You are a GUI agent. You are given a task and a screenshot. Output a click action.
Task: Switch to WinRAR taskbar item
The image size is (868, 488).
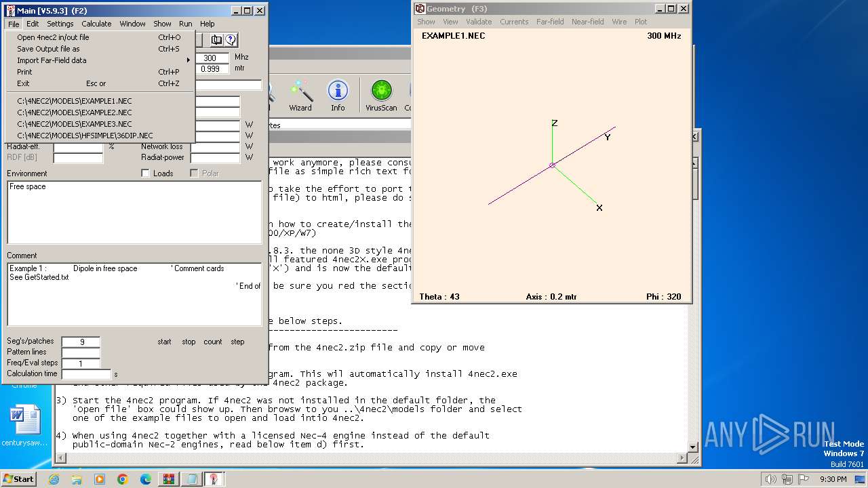pos(168,479)
